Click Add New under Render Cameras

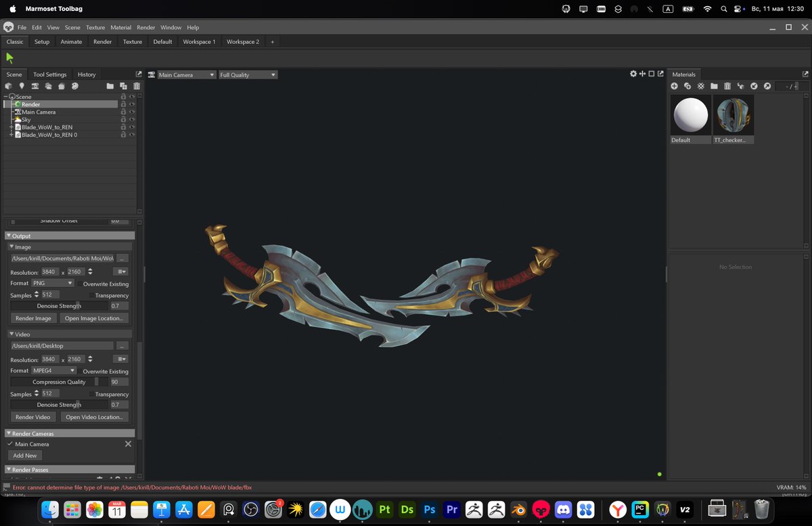click(25, 456)
